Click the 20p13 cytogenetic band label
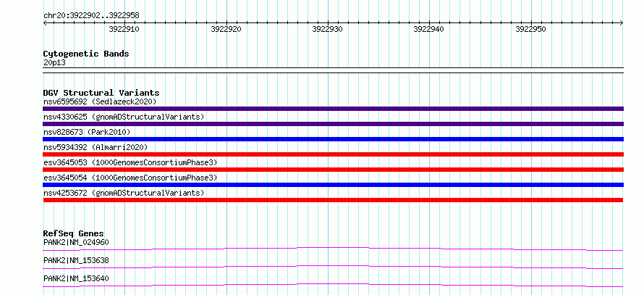 tap(54, 63)
